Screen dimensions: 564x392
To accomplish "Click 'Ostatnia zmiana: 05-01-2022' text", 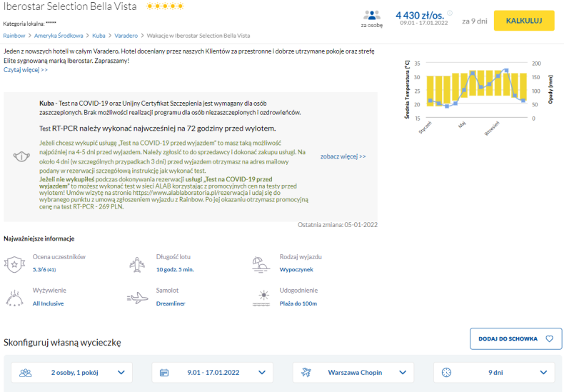I will (x=338, y=225).
